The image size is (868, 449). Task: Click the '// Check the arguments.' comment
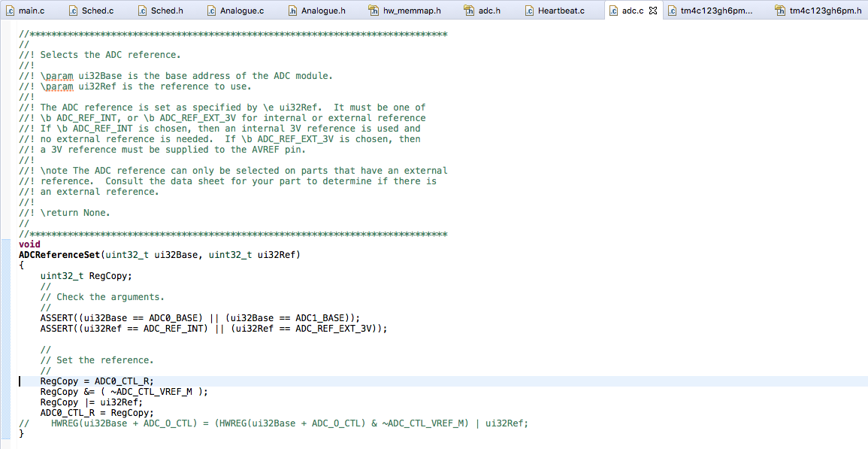[102, 297]
